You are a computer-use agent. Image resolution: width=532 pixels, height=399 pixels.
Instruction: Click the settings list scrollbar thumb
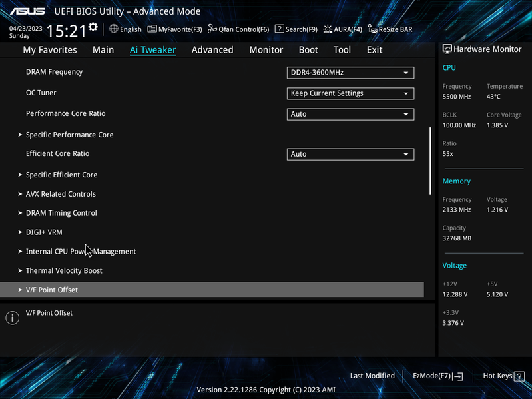point(431,161)
